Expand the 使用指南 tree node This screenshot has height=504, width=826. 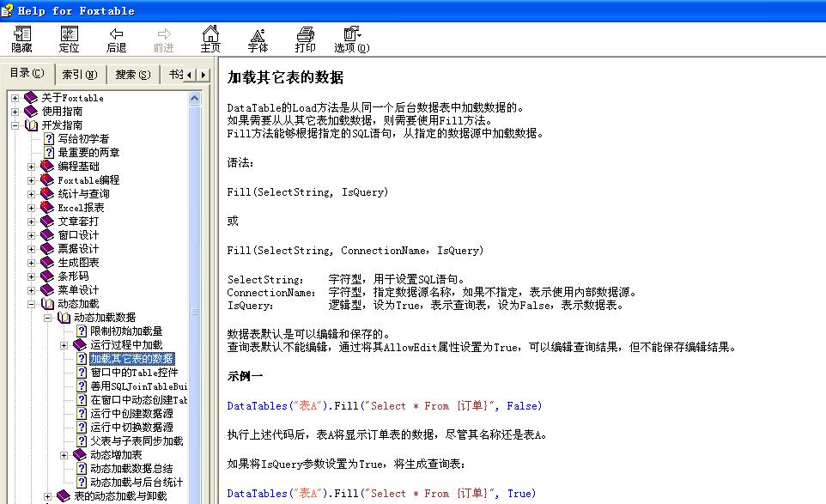click(15, 112)
